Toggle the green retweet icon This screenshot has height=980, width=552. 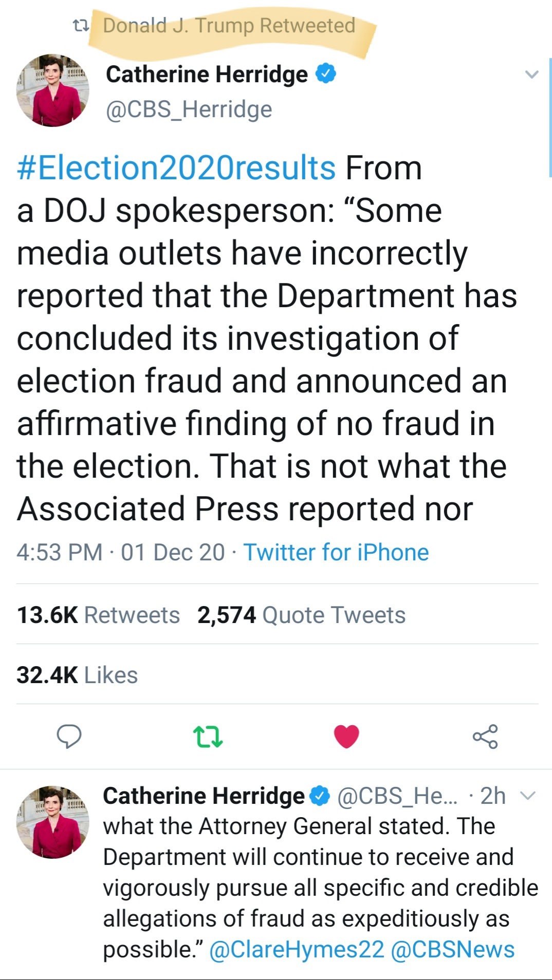click(208, 736)
